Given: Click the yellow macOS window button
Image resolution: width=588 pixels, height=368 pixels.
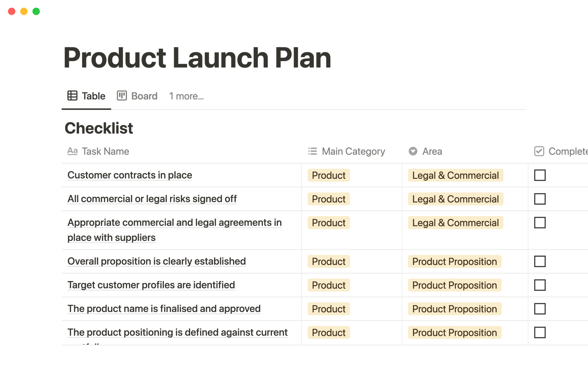Looking at the screenshot, I should click(x=24, y=11).
